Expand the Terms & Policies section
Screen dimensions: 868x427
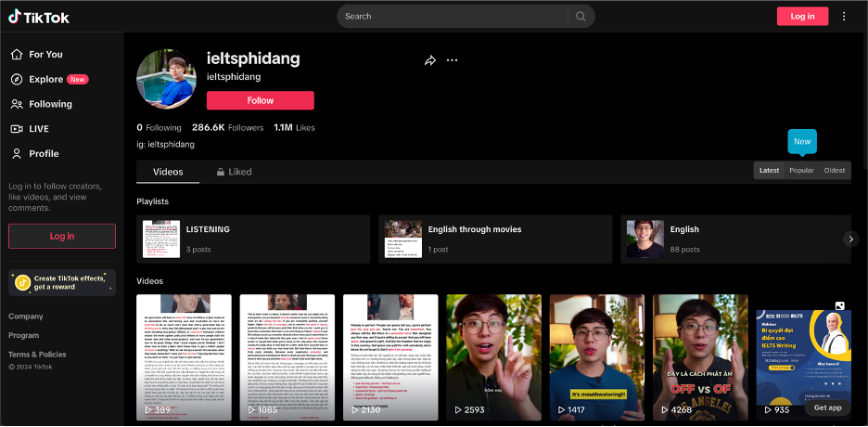coord(37,355)
